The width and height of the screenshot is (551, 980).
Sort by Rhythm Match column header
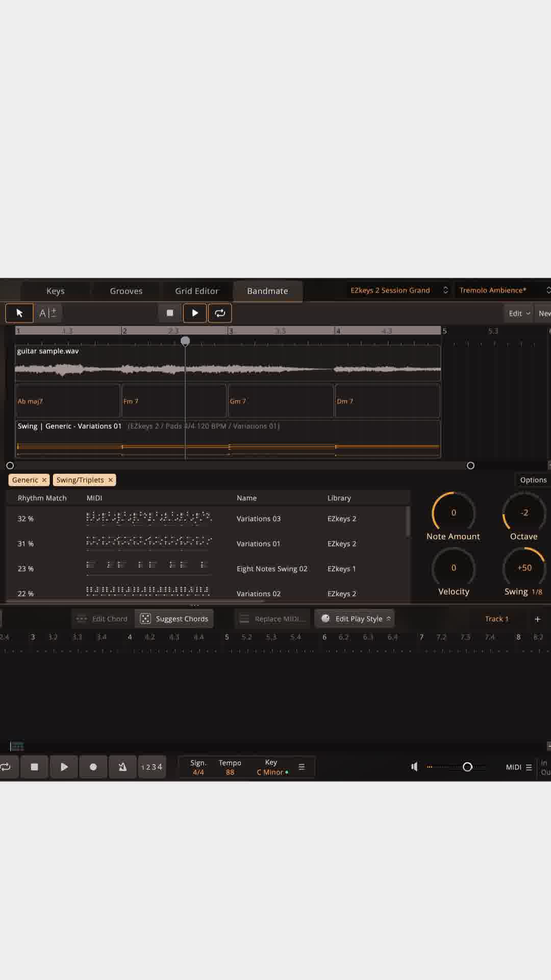click(x=42, y=498)
